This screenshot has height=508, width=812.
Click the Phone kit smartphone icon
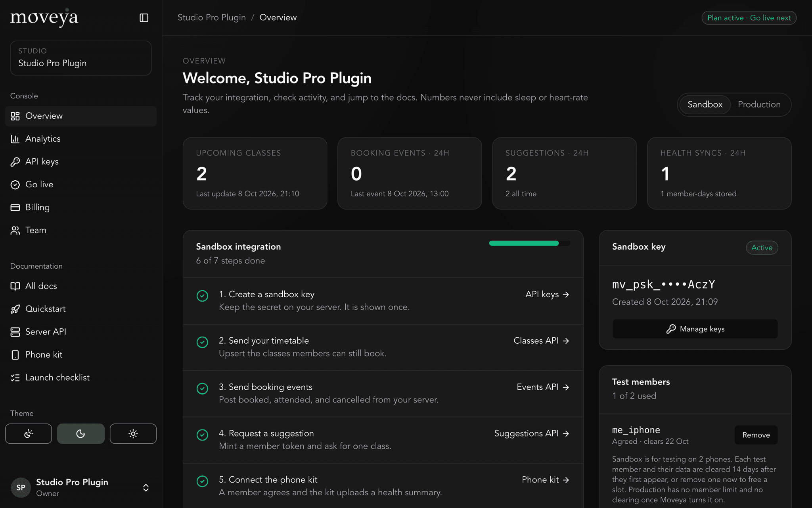(x=15, y=355)
